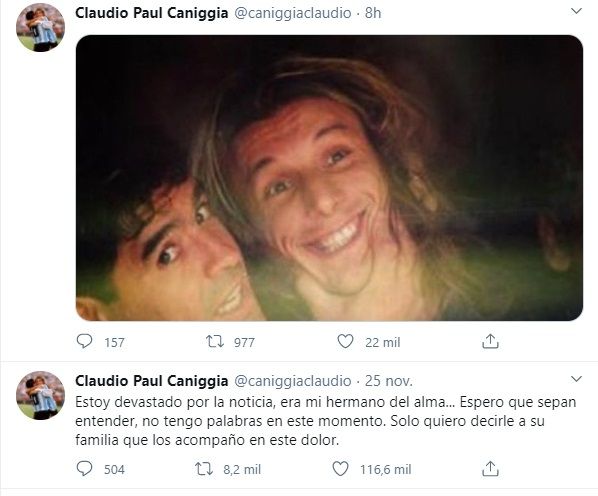
Task: Open the 25 nov. timestamp link
Action: [389, 380]
